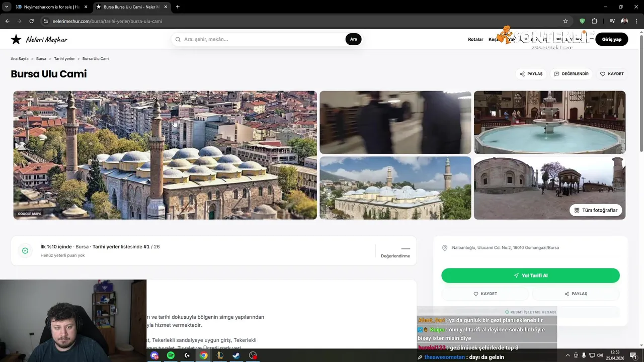Viewport: 644px width, 362px height.
Task: Click OBS icon in taskbar
Action: click(x=253, y=355)
